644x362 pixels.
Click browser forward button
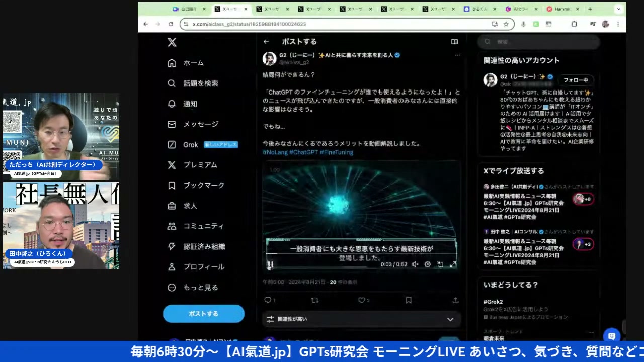pyautogui.click(x=158, y=24)
